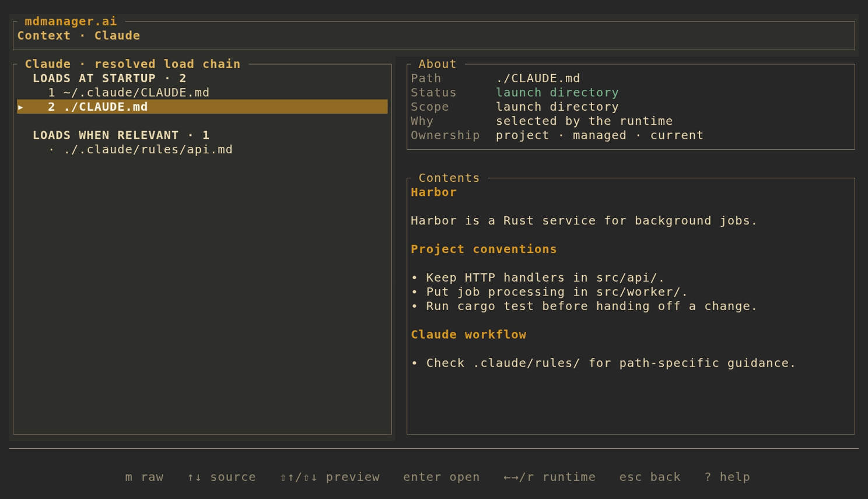Click the 'Project conventions' heading

(484, 250)
